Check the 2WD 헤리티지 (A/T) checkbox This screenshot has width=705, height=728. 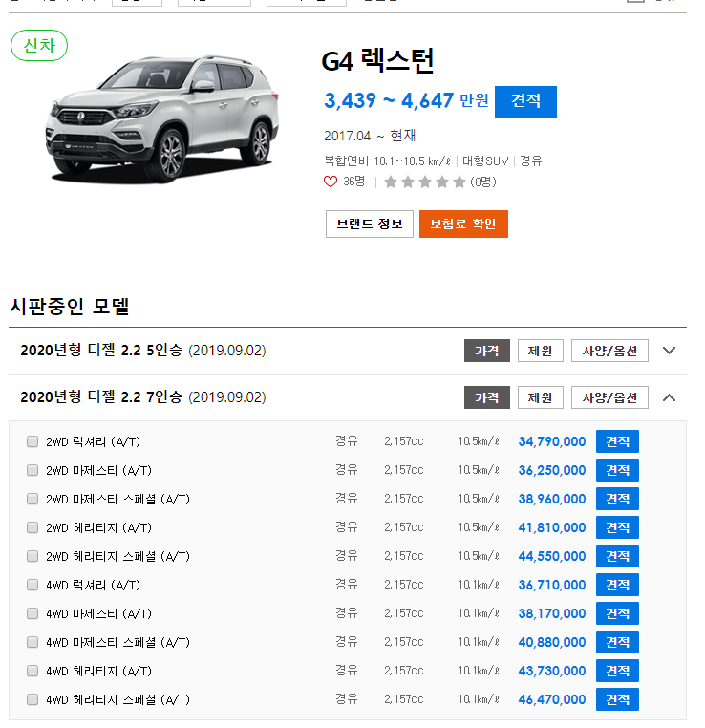[x=32, y=527]
